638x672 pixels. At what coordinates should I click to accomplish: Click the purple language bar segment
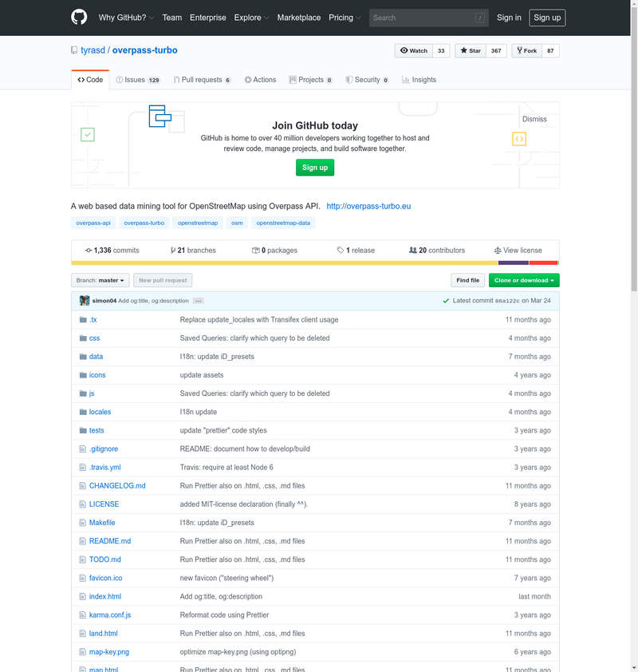coord(514,263)
